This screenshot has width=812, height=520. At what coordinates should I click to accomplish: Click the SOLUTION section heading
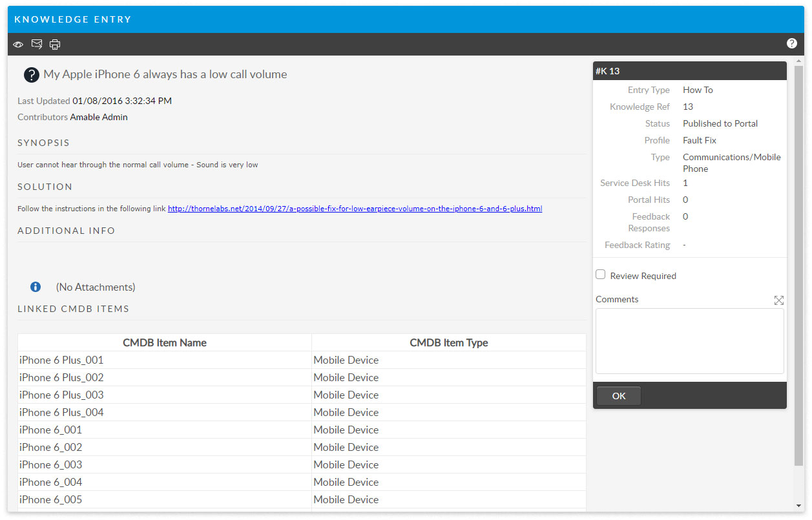[x=45, y=187]
